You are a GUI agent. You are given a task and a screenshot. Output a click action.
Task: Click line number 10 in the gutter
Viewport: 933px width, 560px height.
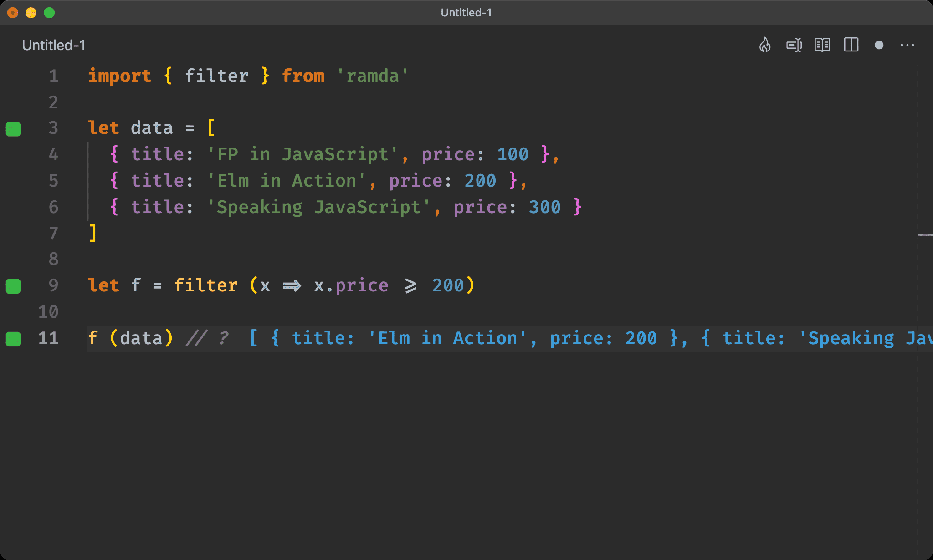[x=48, y=312]
